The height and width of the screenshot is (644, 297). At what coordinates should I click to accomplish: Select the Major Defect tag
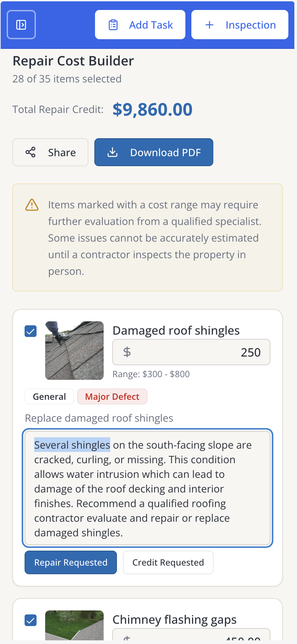pyautogui.click(x=112, y=396)
